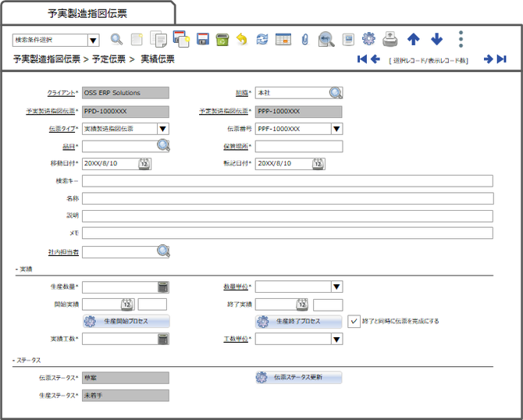The image size is (523, 420).
Task: Click the search magnifier toolbar icon
Action: coord(116,39)
